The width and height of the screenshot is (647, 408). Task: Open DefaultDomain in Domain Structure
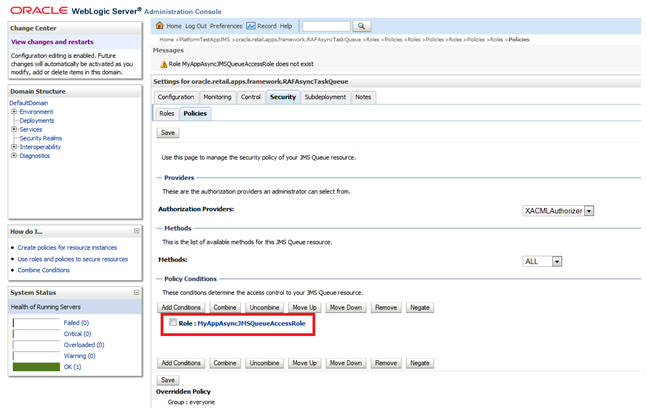[x=29, y=103]
